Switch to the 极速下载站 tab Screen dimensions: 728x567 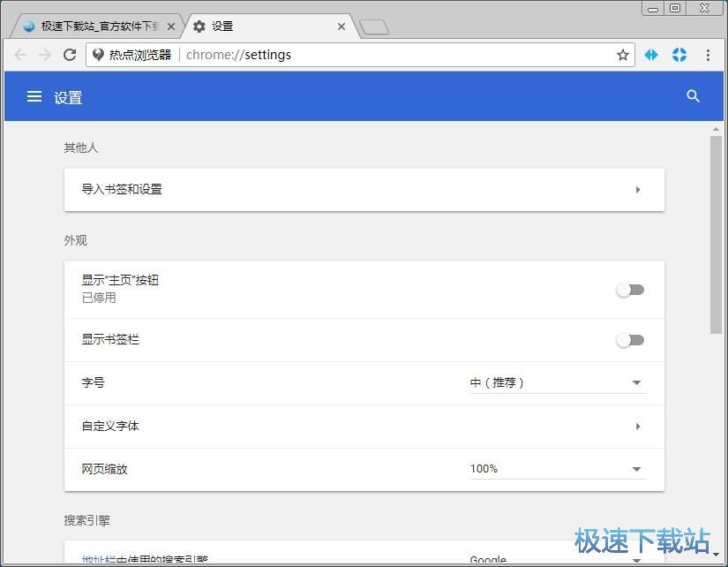click(x=95, y=26)
